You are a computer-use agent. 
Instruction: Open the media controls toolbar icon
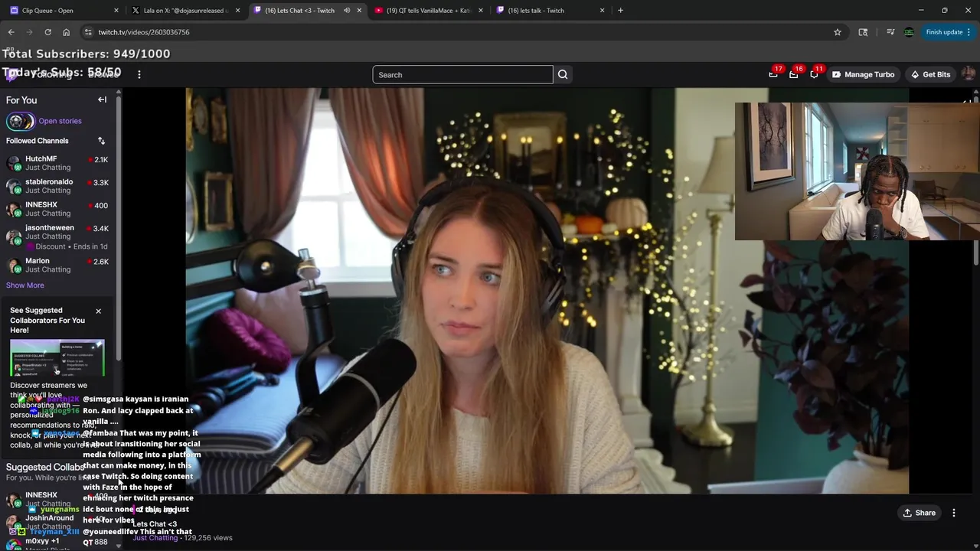890,32
